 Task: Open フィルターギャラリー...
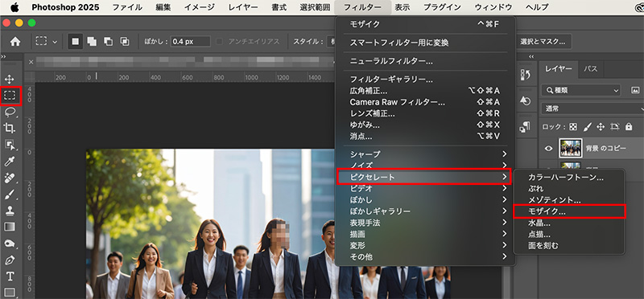pos(425,80)
